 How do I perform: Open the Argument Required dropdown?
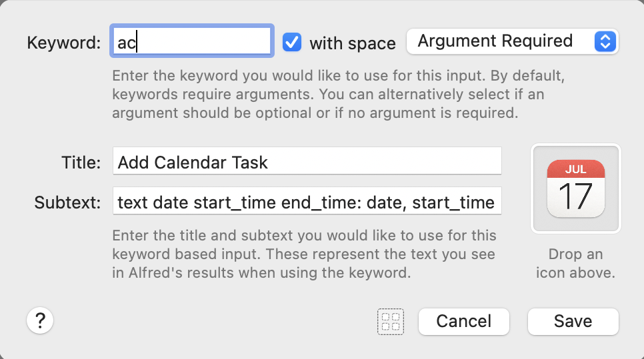pyautogui.click(x=512, y=41)
